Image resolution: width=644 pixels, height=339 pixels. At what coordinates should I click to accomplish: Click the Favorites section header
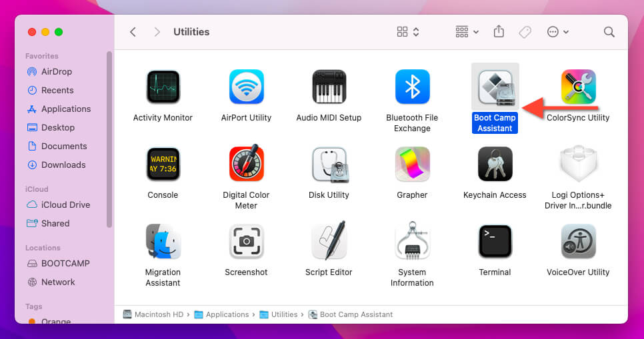(x=42, y=56)
